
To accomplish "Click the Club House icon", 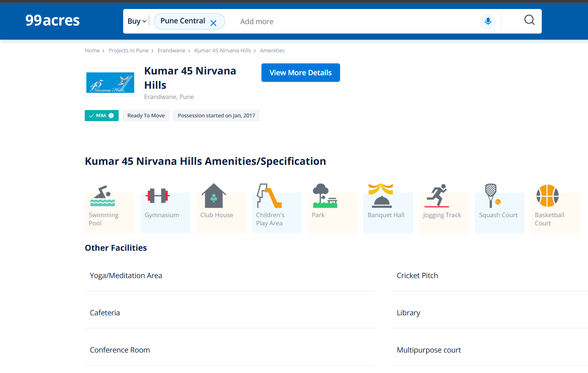I will click(214, 195).
